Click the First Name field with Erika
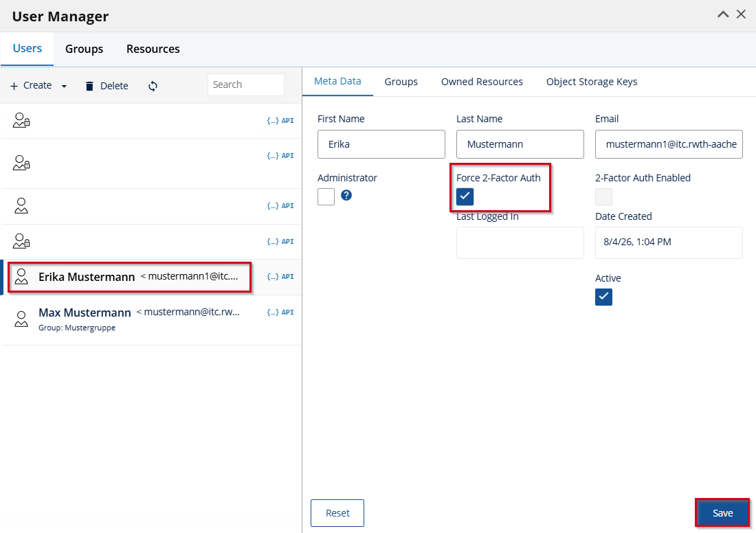This screenshot has height=533, width=756. [x=381, y=144]
